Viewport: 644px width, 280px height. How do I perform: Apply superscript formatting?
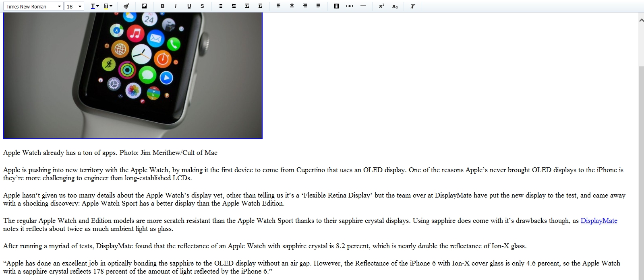[381, 6]
